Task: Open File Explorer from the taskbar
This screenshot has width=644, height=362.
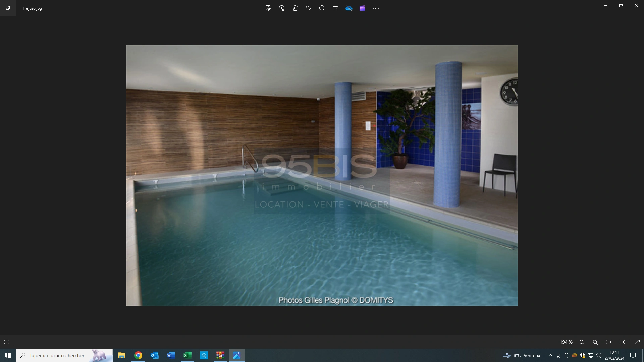Action: pos(121,355)
